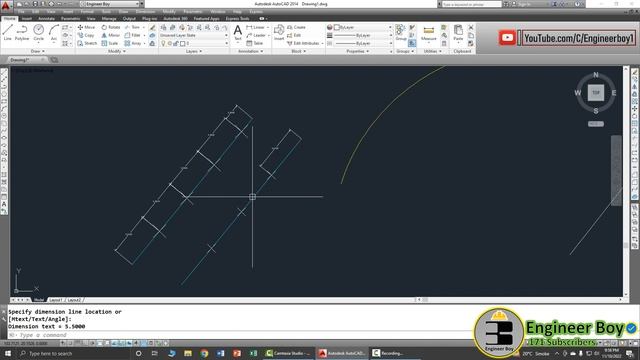This screenshot has height=360, width=640.
Task: Click Create block
Action: 296,27
